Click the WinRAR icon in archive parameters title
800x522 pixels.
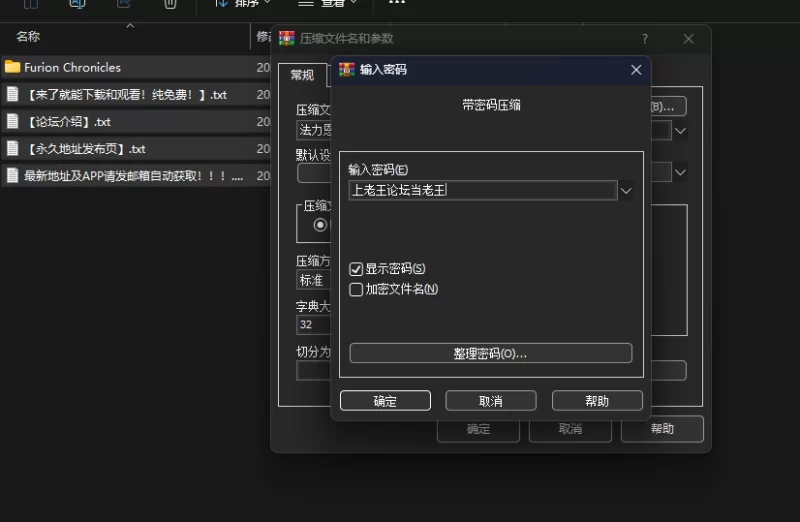[287, 38]
